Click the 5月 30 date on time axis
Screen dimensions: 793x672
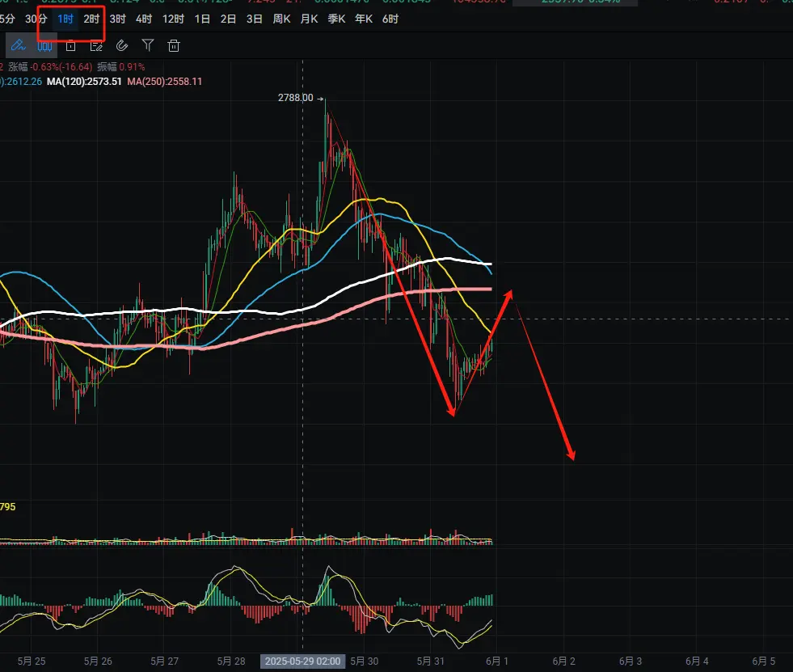364,661
